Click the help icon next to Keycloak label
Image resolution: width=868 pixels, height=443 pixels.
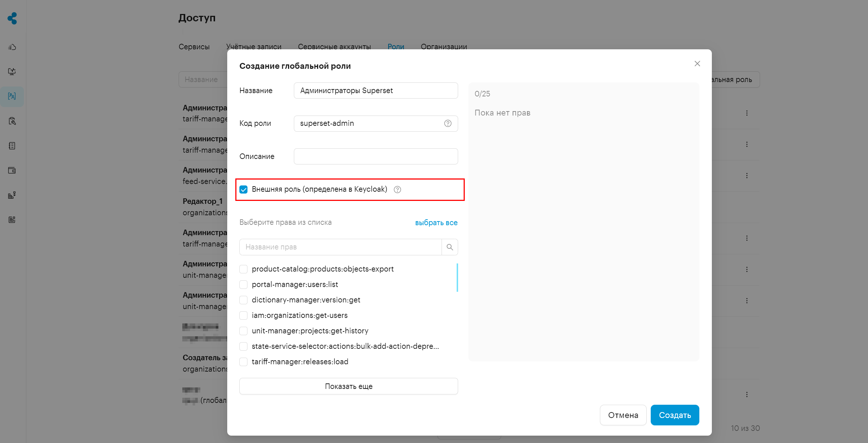[x=397, y=190]
